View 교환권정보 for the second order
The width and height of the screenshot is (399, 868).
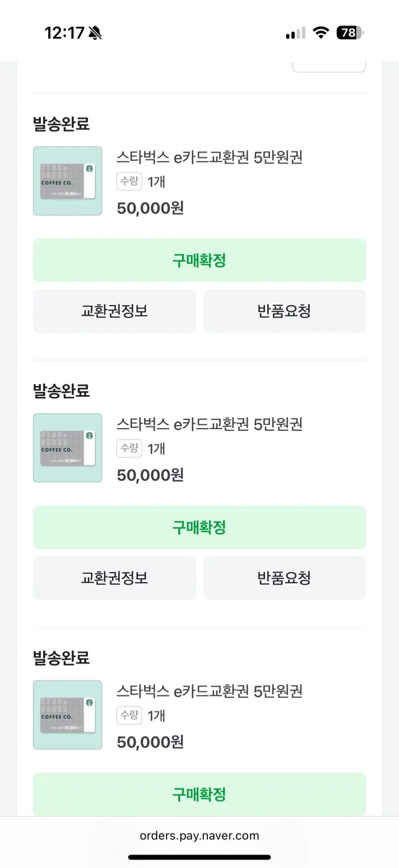115,578
